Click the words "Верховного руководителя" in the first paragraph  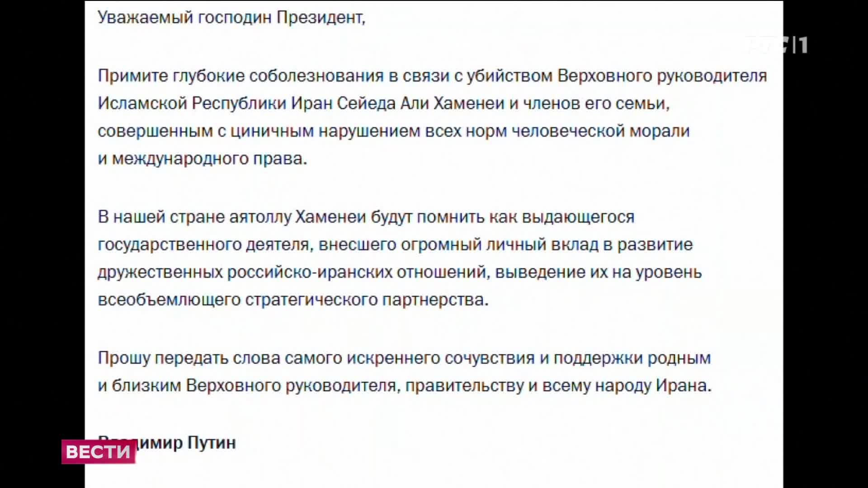[x=662, y=75]
